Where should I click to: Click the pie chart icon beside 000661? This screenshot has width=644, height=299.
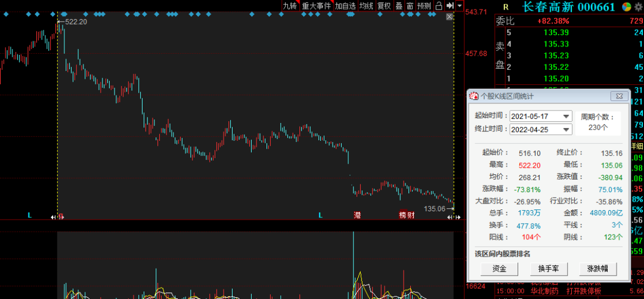click(627, 7)
